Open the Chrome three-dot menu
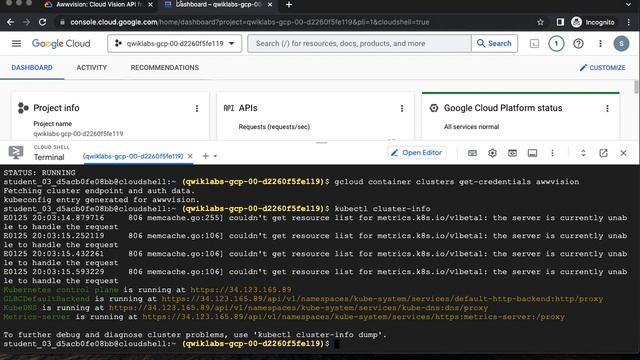This screenshot has width=640, height=360. 629,22
